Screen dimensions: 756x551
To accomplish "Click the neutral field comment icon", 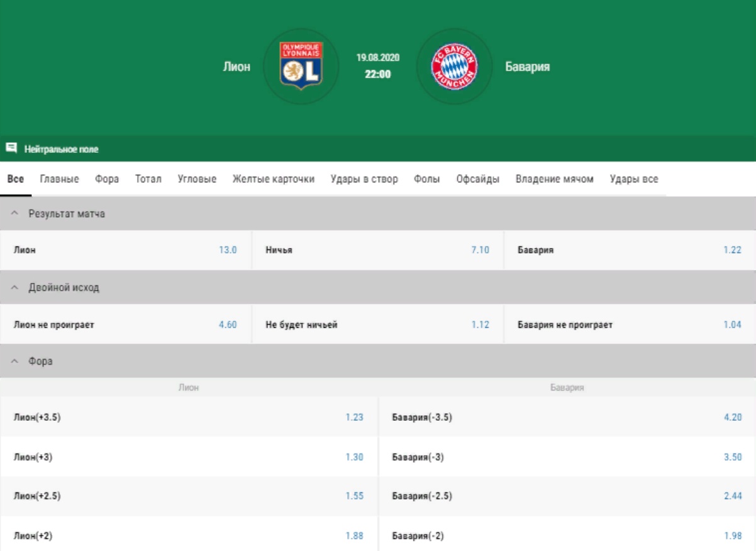I will tap(11, 148).
